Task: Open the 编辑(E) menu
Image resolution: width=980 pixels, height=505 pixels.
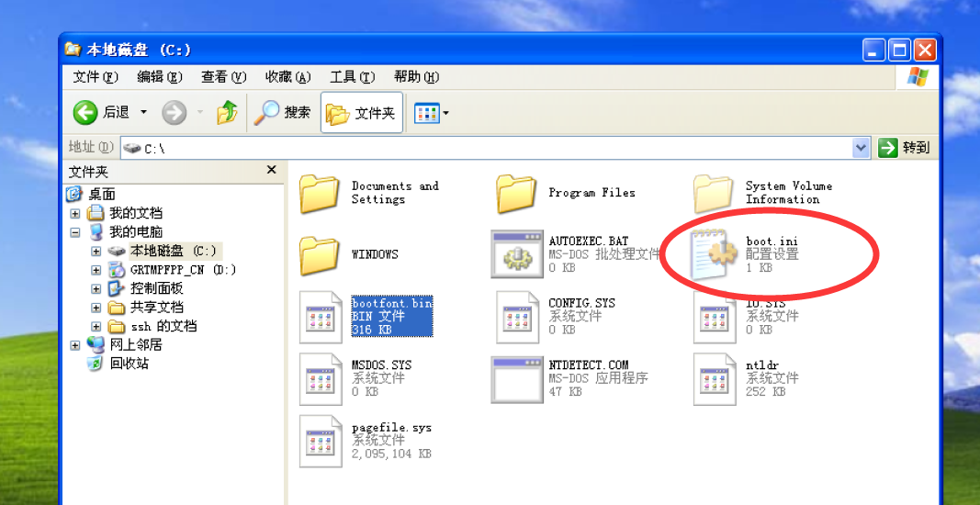Action: [160, 77]
